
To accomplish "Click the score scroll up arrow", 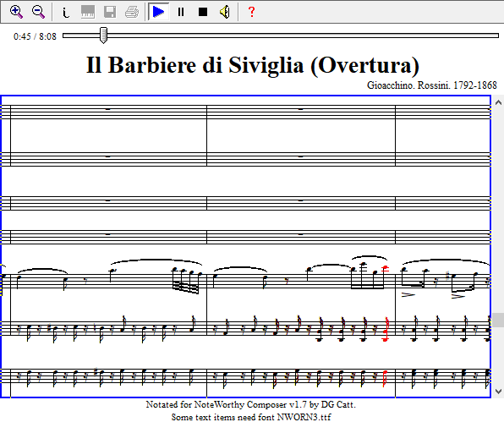I will pos(498,103).
